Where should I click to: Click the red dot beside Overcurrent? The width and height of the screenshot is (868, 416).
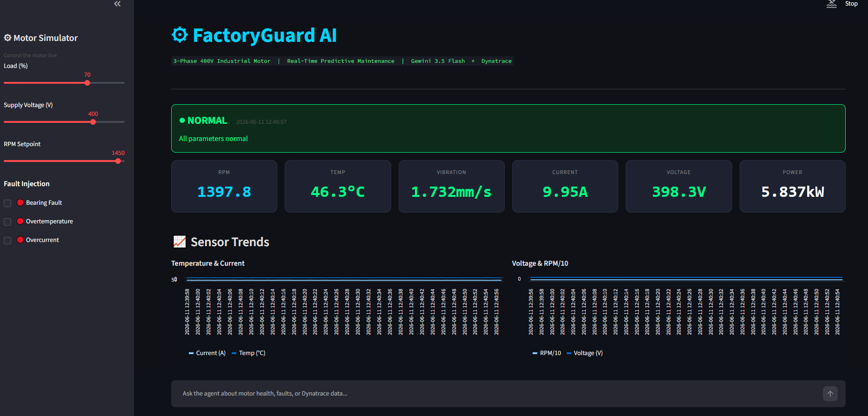pos(20,240)
